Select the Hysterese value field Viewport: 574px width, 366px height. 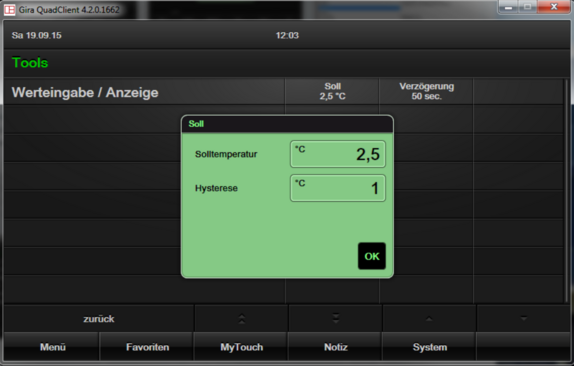[338, 188]
